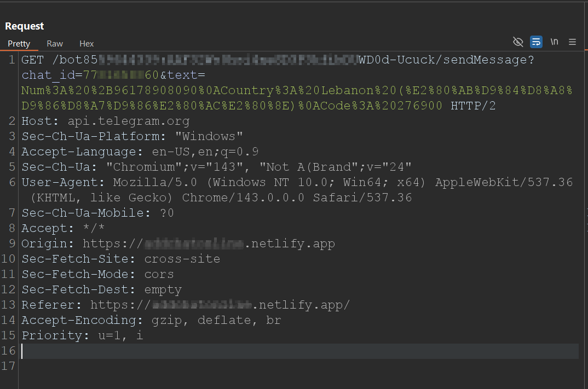Click the Referer header line
588x389 pixels.
click(x=186, y=305)
